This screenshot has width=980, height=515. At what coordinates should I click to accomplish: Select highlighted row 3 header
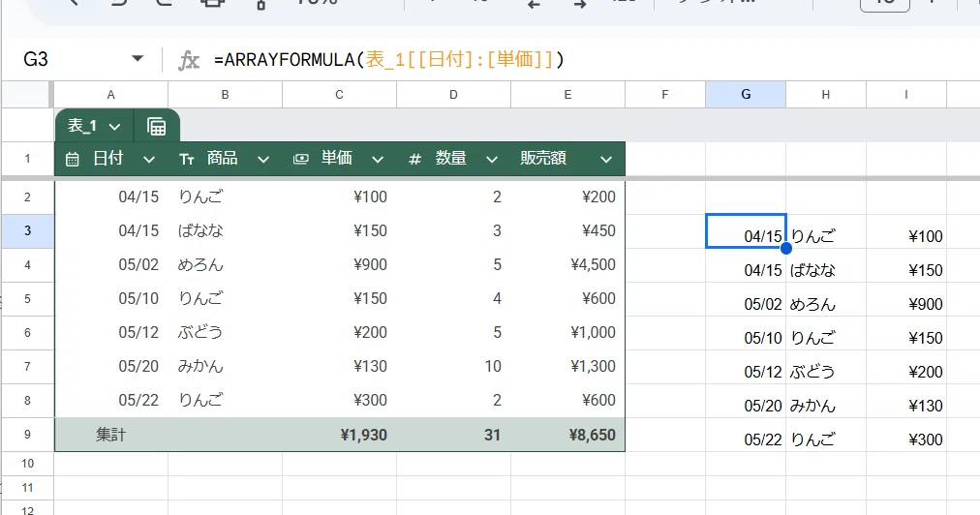[x=27, y=230]
